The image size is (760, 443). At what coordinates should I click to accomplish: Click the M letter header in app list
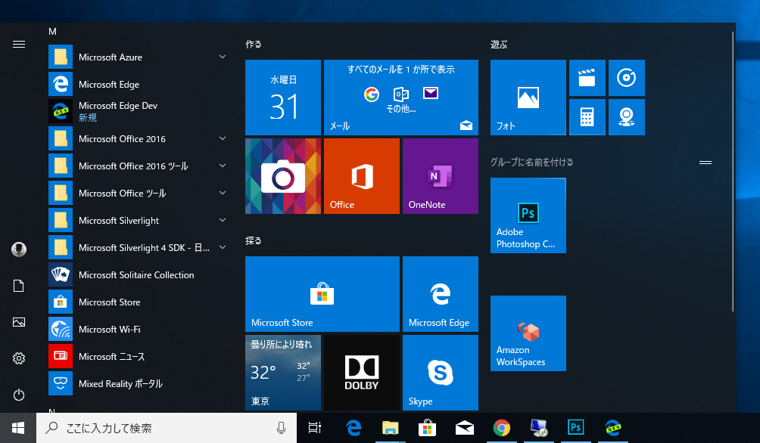(x=52, y=32)
